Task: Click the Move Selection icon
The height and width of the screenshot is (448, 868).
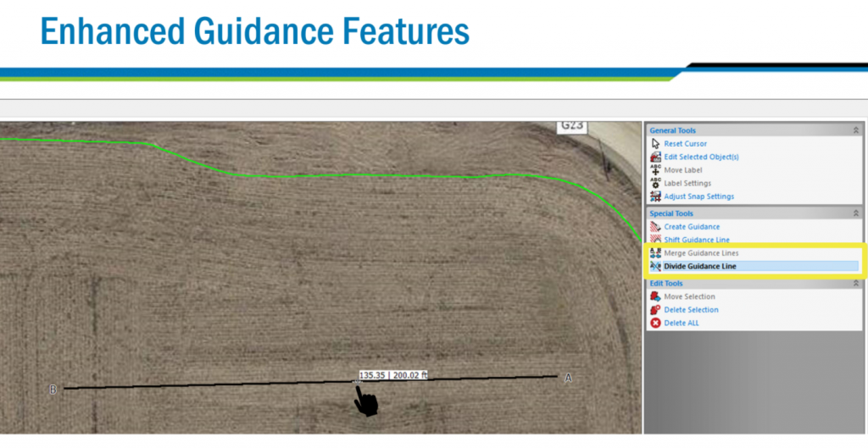Action: pyautogui.click(x=655, y=296)
